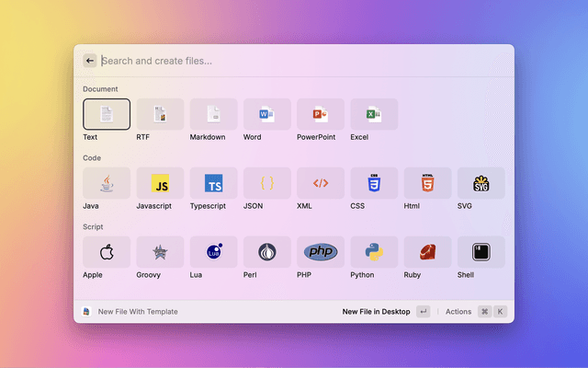Pick the Javascript file template

pos(160,183)
